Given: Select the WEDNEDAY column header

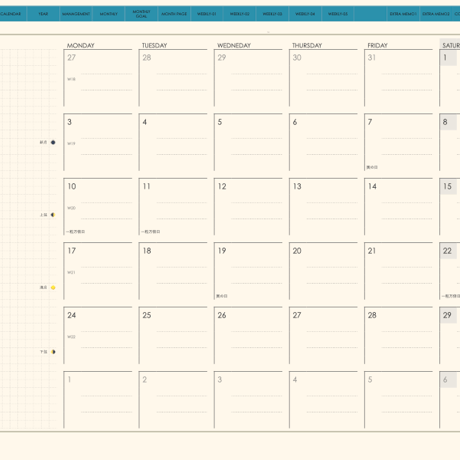Looking at the screenshot, I should coord(234,45).
